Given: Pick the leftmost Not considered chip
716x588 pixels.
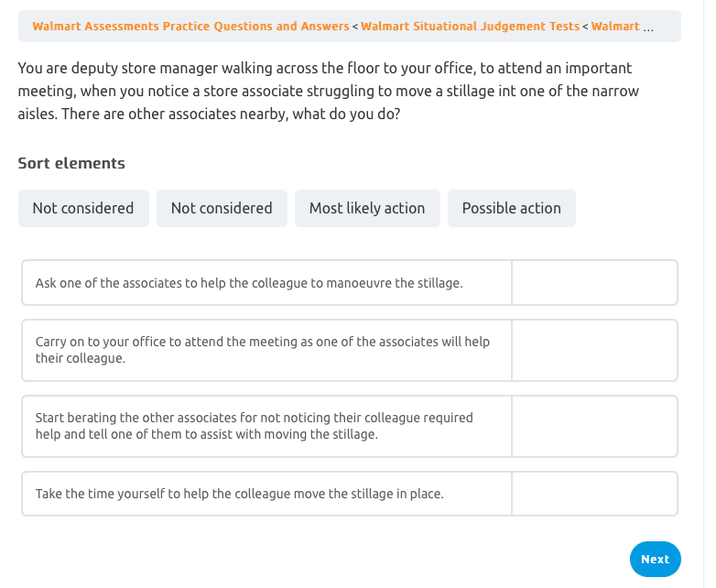Looking at the screenshot, I should 83,208.
